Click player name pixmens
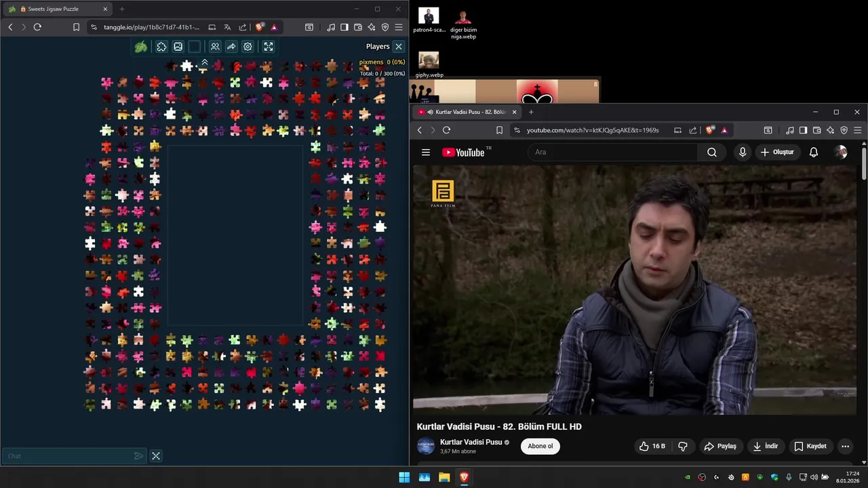 [371, 62]
